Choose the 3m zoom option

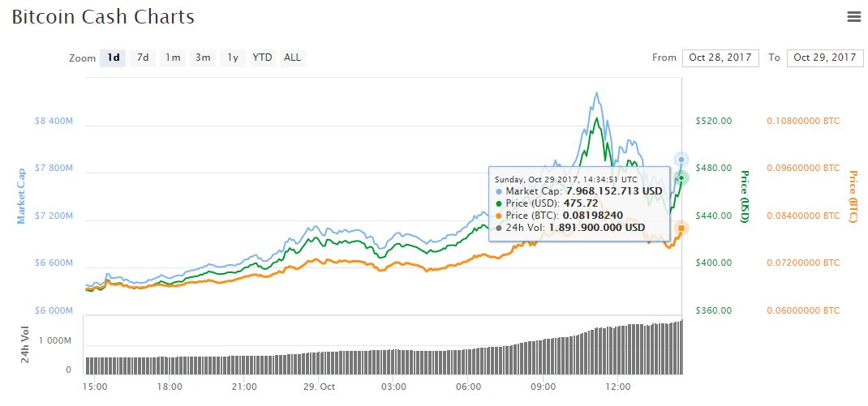[x=203, y=58]
